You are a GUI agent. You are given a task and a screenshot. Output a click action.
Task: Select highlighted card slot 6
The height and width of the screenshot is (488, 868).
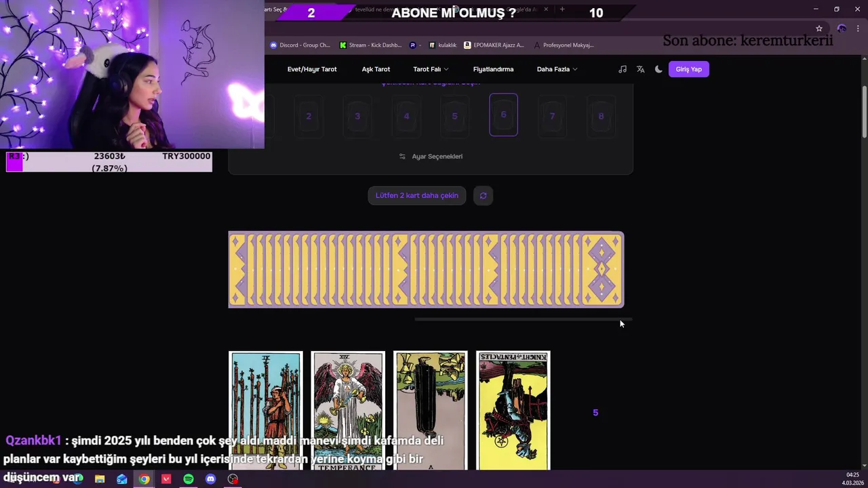503,115
